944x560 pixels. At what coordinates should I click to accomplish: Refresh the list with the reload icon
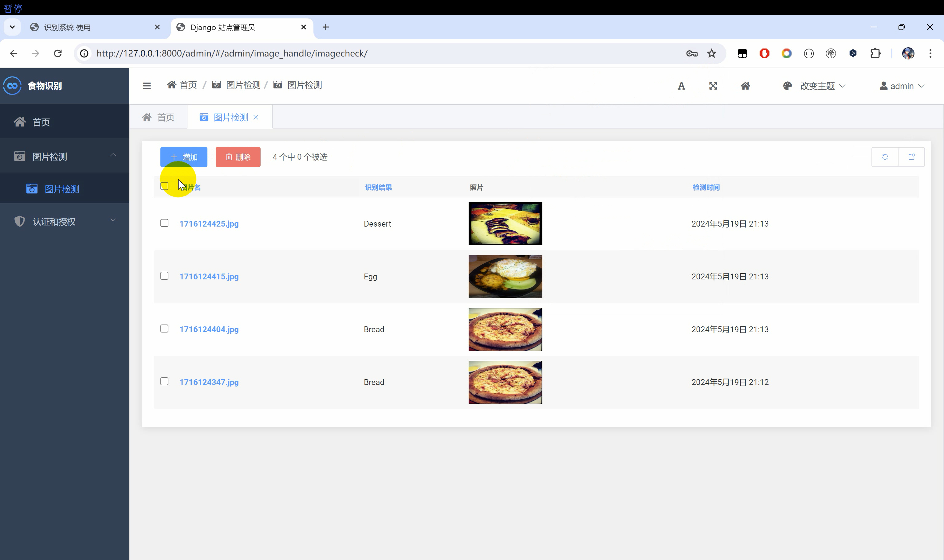tap(885, 157)
